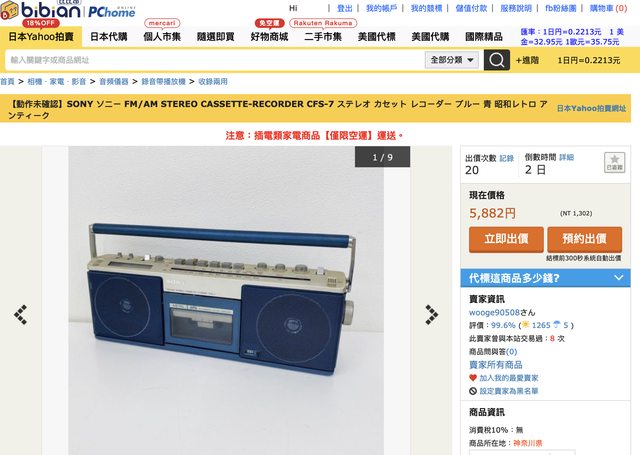Click the 預約出價 scheduled bid button
Image resolution: width=640 pixels, height=455 pixels.
click(584, 239)
